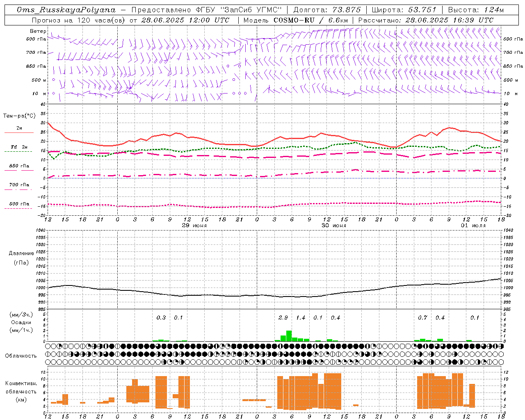Screen dimensions: 525x420
Task: Click the 'Высота: 124м' elevation value
Action: click(476, 10)
